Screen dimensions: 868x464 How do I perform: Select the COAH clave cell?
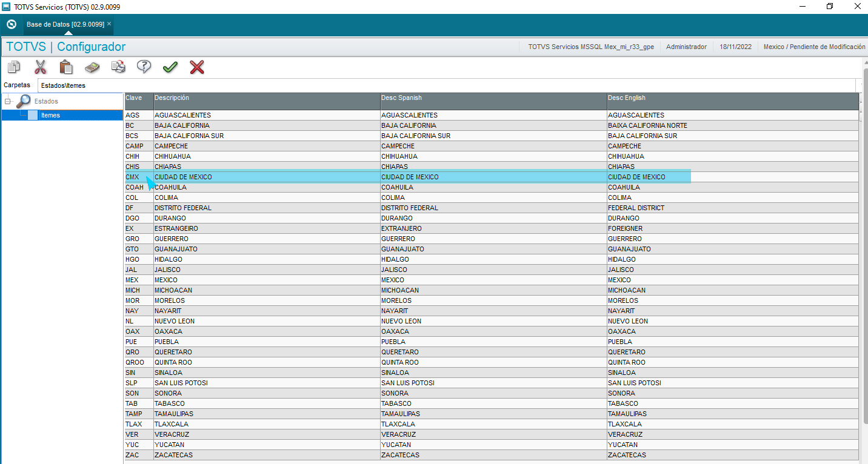[139, 187]
